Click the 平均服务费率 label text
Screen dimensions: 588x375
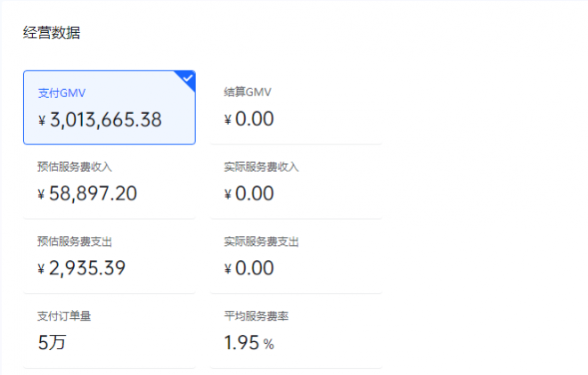(x=256, y=316)
